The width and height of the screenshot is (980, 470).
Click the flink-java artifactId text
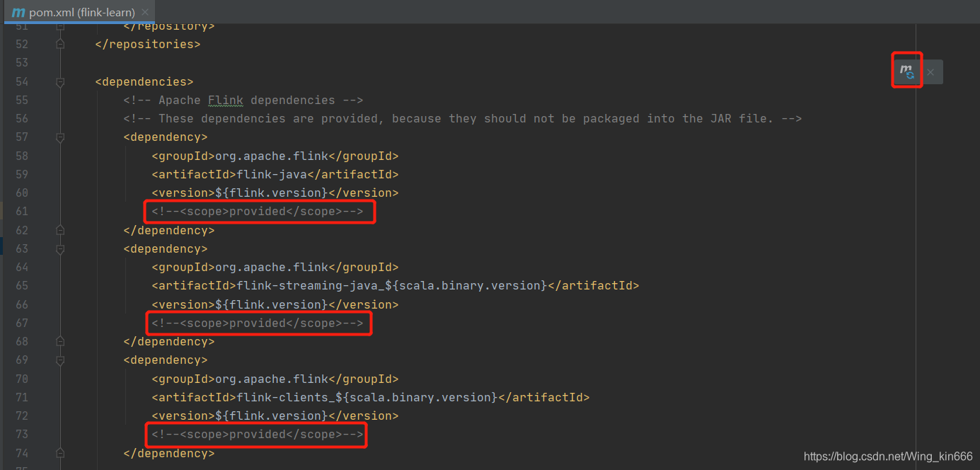pos(272,174)
